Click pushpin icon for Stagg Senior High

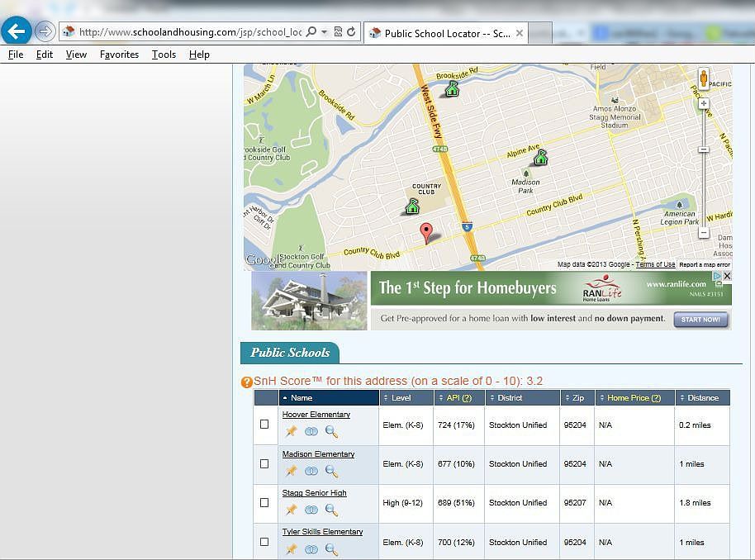coord(292,510)
